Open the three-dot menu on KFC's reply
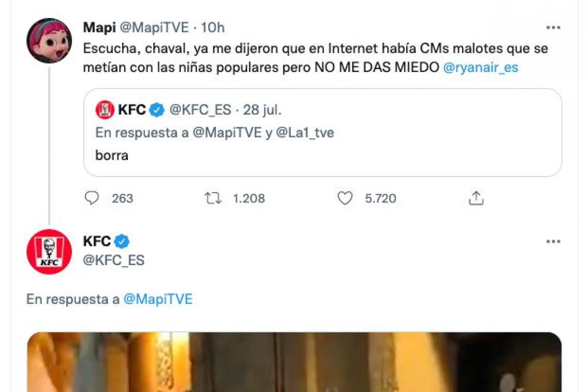Viewport: 588px width, 392px height. tap(553, 242)
